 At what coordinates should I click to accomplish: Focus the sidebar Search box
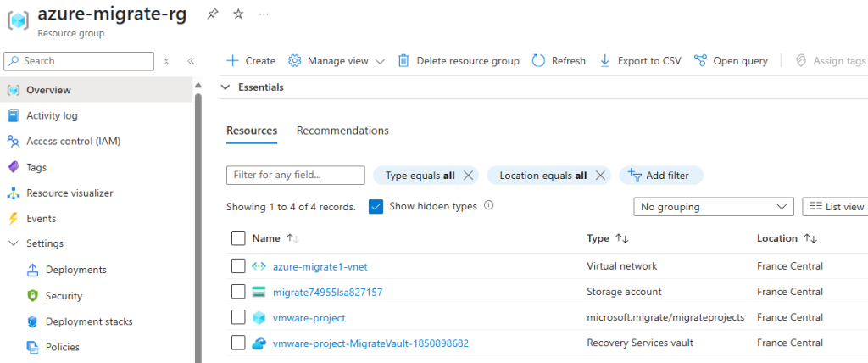79,61
